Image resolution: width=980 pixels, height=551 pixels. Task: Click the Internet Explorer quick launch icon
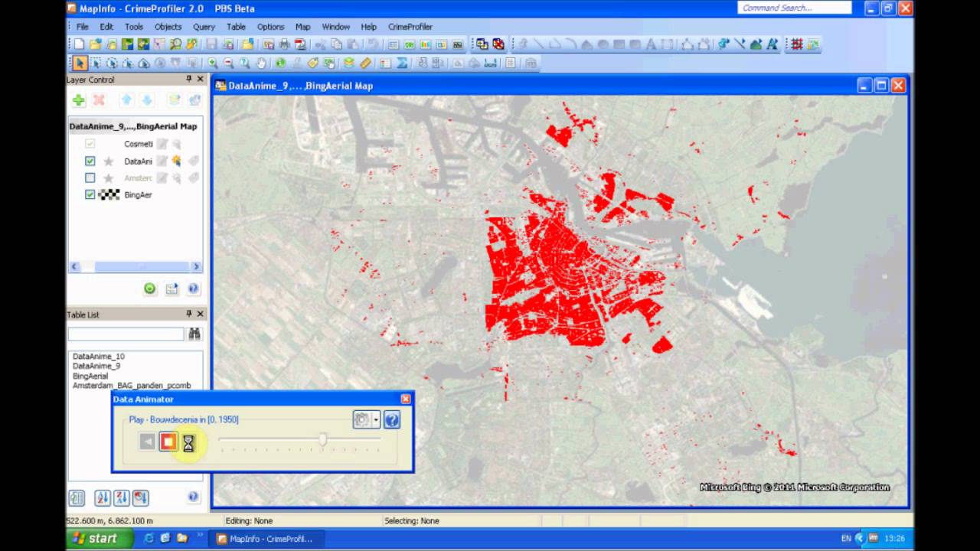coord(149,539)
